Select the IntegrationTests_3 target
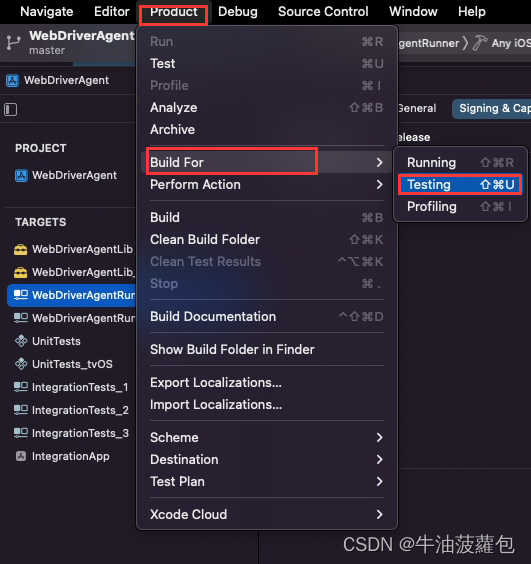The image size is (531, 564). [x=72, y=433]
